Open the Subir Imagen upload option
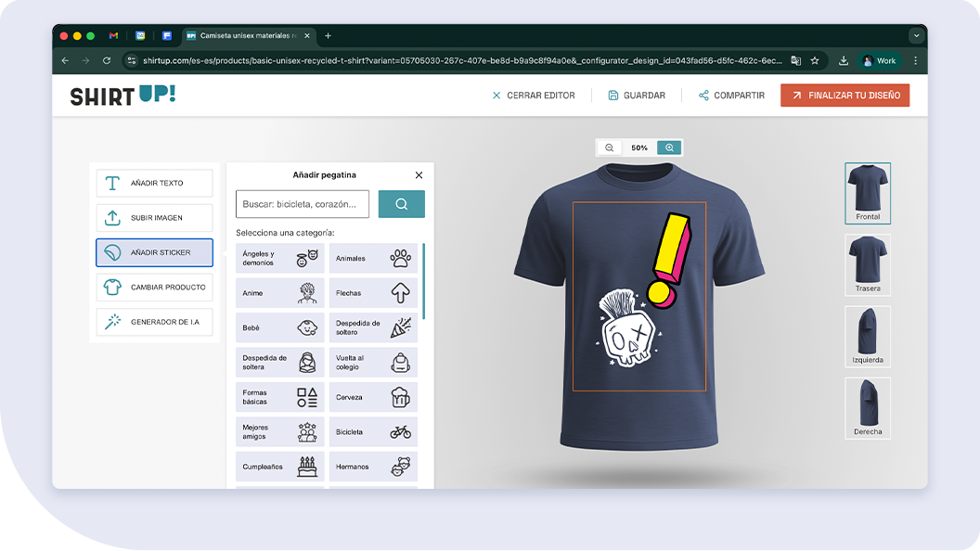 [x=154, y=218]
